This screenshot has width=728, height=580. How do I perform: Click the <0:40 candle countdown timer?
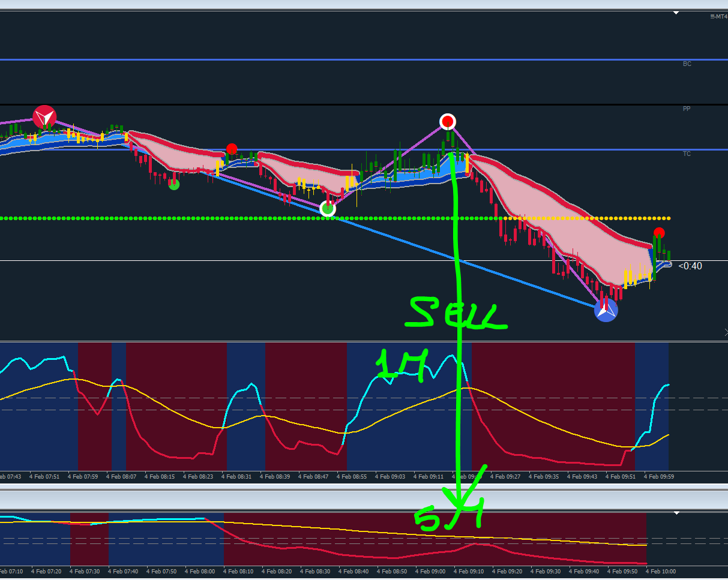coord(690,266)
